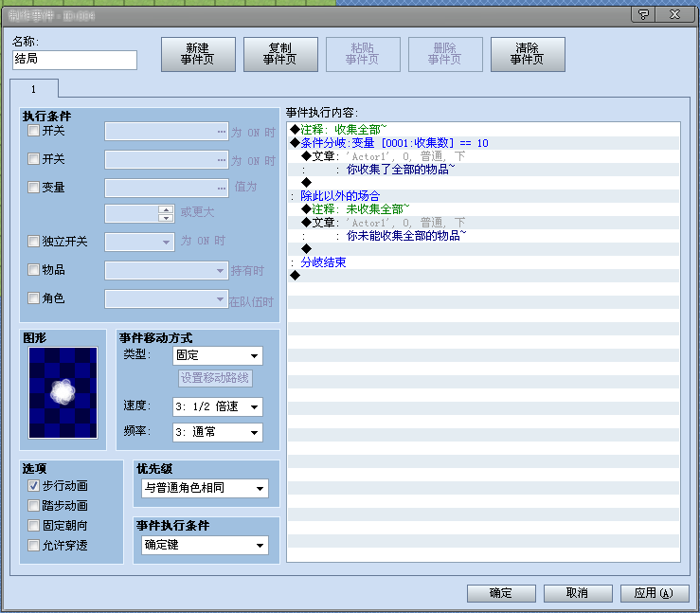Select event page tab 1
Image resolution: width=700 pixels, height=613 pixels.
pos(34,89)
